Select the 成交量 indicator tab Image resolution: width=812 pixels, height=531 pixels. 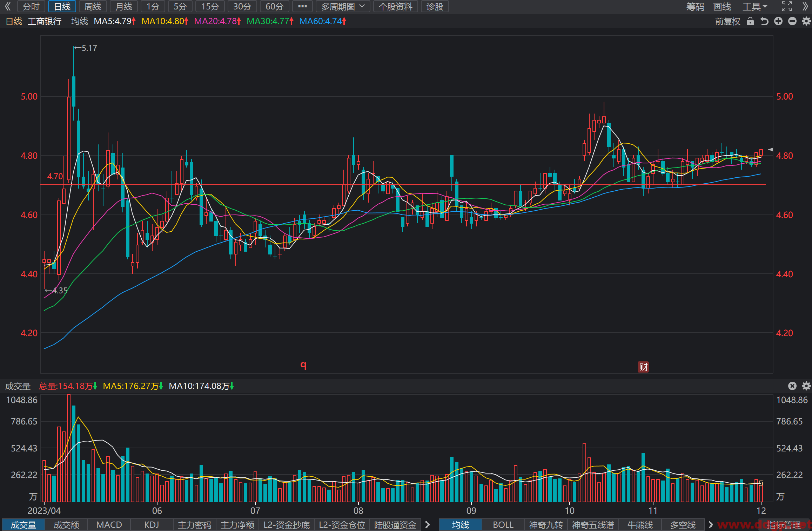point(24,525)
